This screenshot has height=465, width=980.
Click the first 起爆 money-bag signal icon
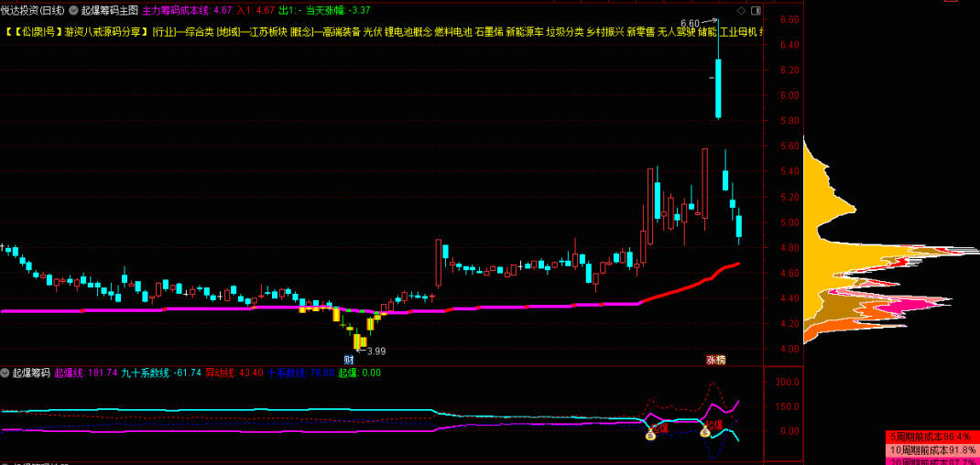pos(650,435)
